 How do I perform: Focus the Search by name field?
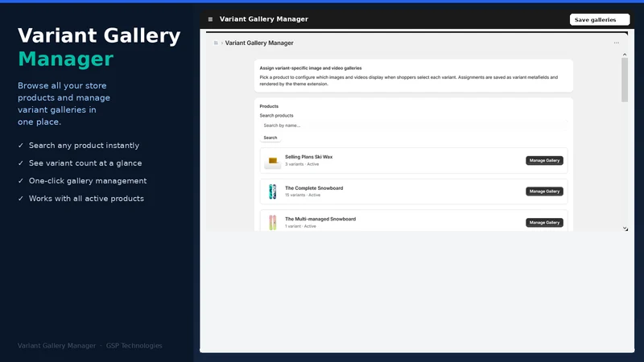(414, 125)
